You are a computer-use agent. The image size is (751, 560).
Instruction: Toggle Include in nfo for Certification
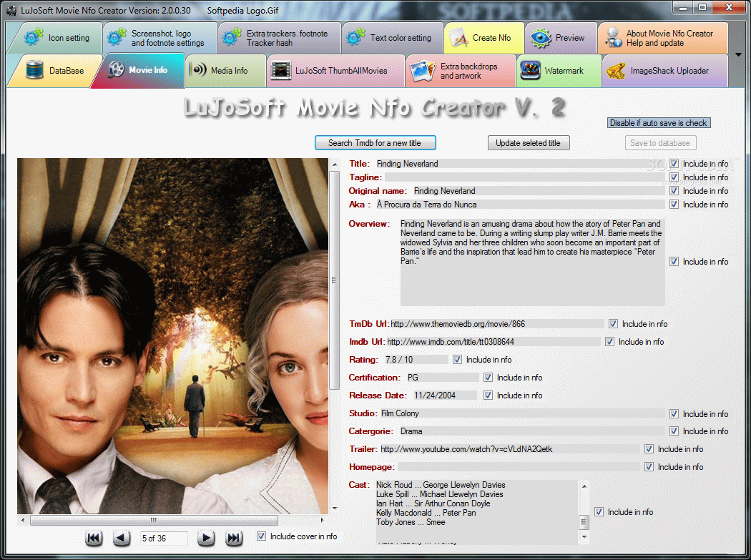488,378
